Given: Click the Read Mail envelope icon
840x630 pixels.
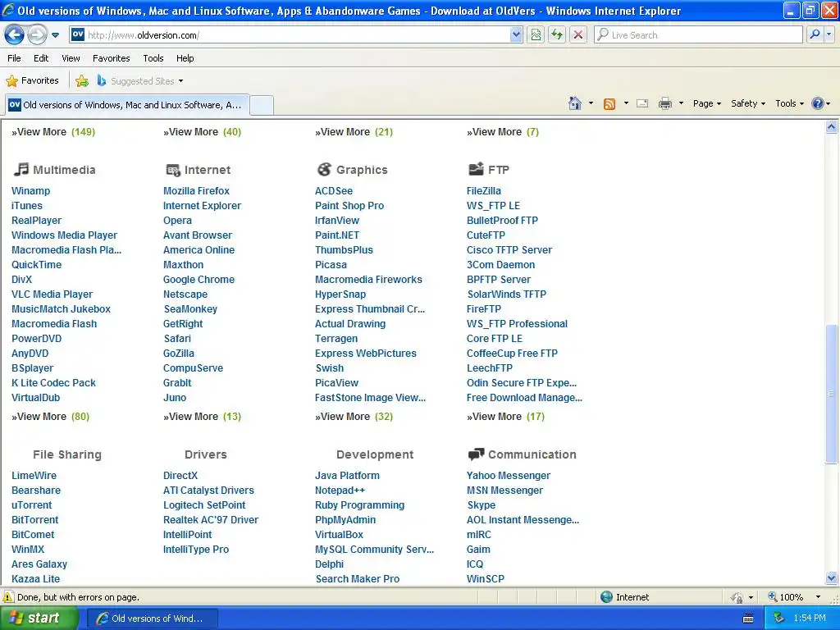Looking at the screenshot, I should (642, 103).
